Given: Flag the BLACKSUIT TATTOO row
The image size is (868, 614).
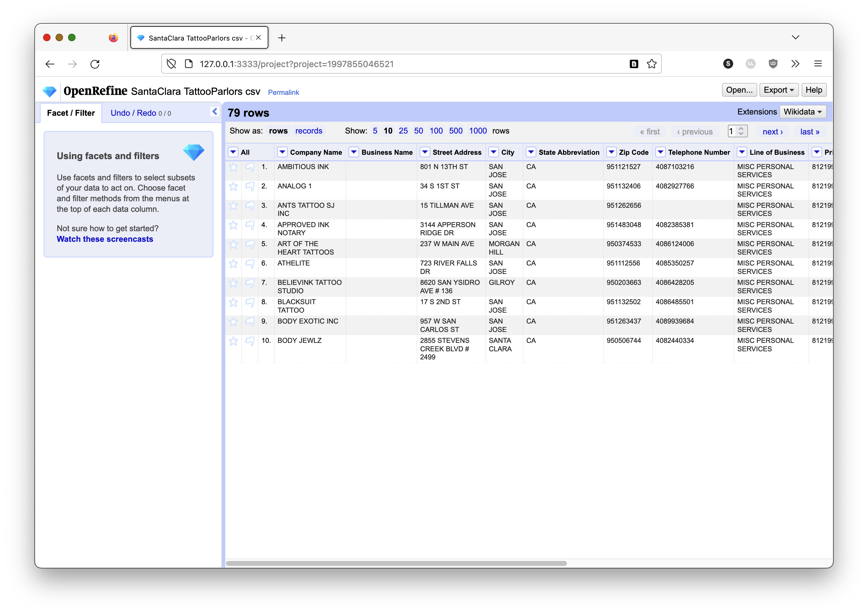Looking at the screenshot, I should (250, 302).
